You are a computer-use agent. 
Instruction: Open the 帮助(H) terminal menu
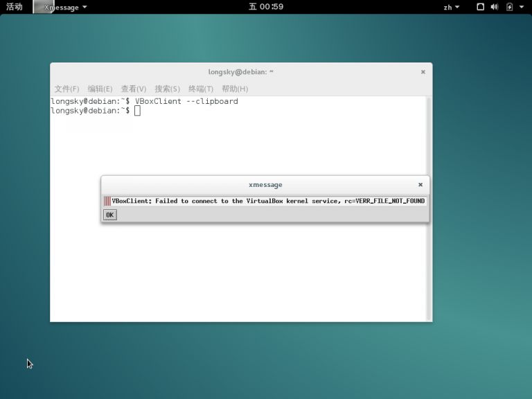(234, 89)
